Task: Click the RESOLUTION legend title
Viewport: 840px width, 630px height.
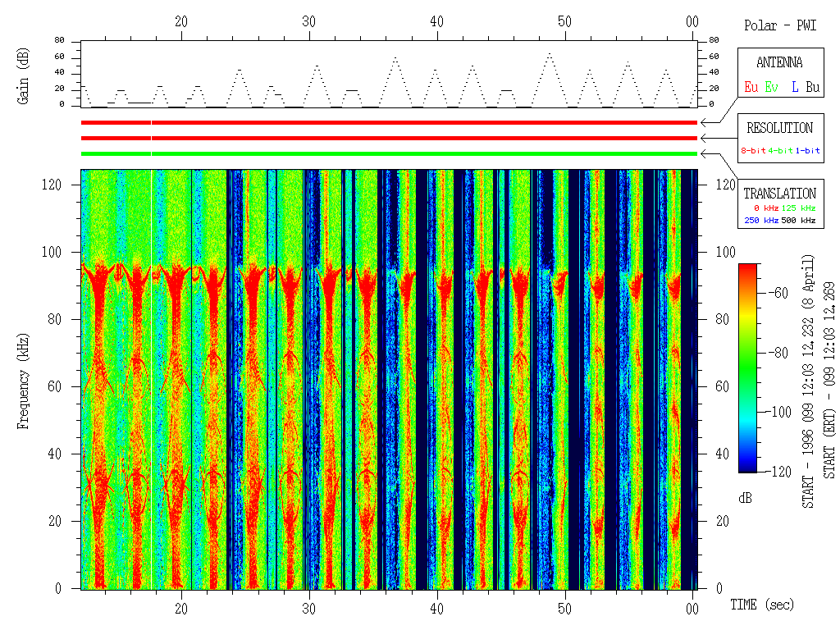Action: click(779, 128)
